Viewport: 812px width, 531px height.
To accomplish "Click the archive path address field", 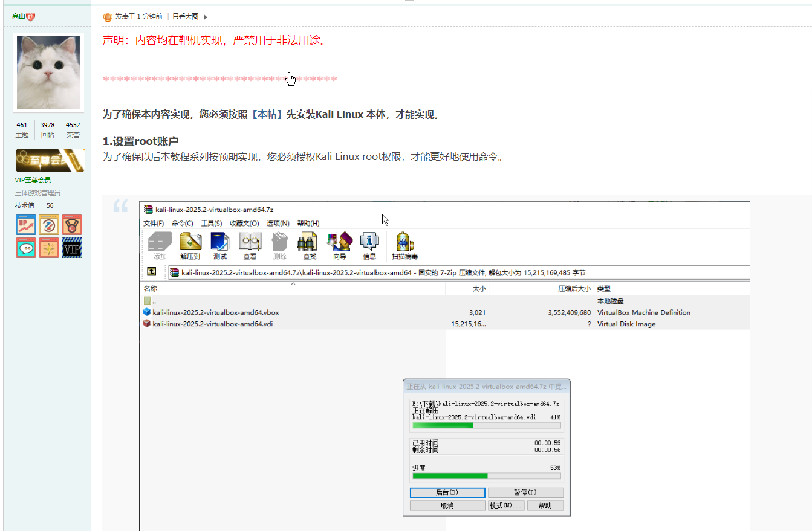I will click(458, 272).
